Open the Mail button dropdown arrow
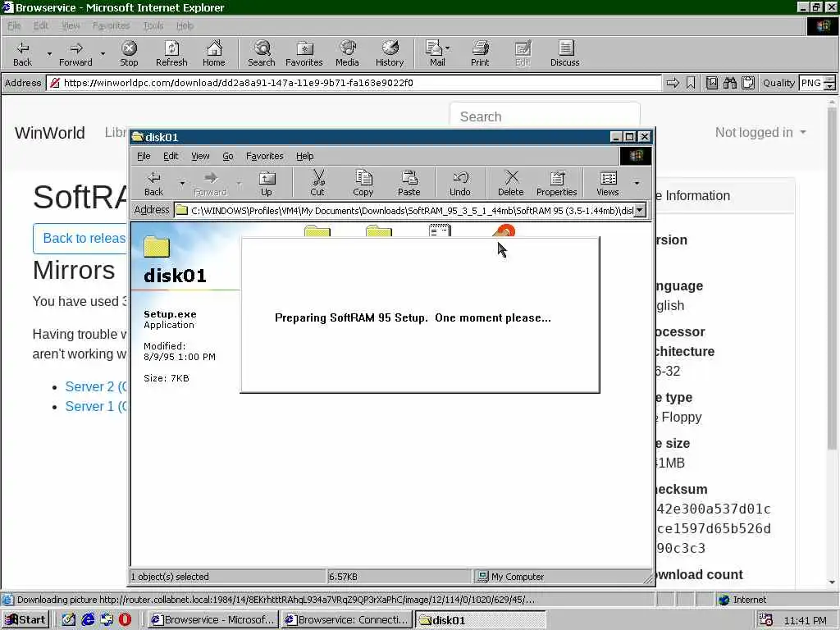840x630 pixels. 448,48
